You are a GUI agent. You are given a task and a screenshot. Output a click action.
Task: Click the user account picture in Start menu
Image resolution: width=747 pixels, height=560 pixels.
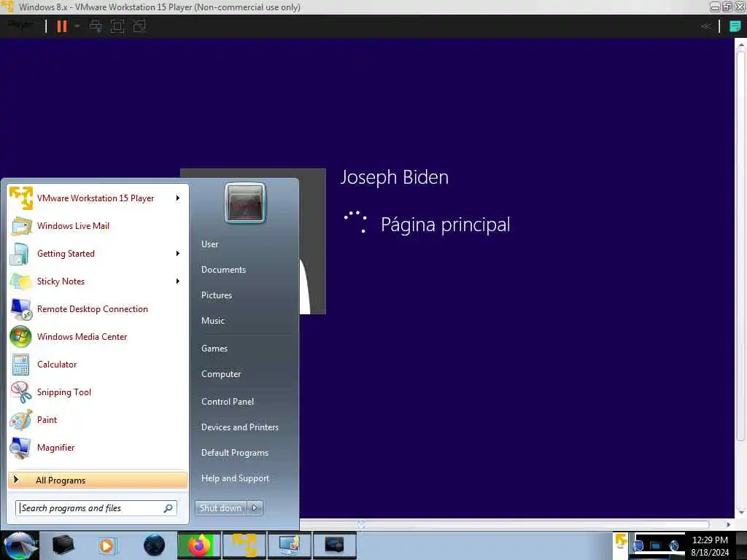click(x=245, y=203)
